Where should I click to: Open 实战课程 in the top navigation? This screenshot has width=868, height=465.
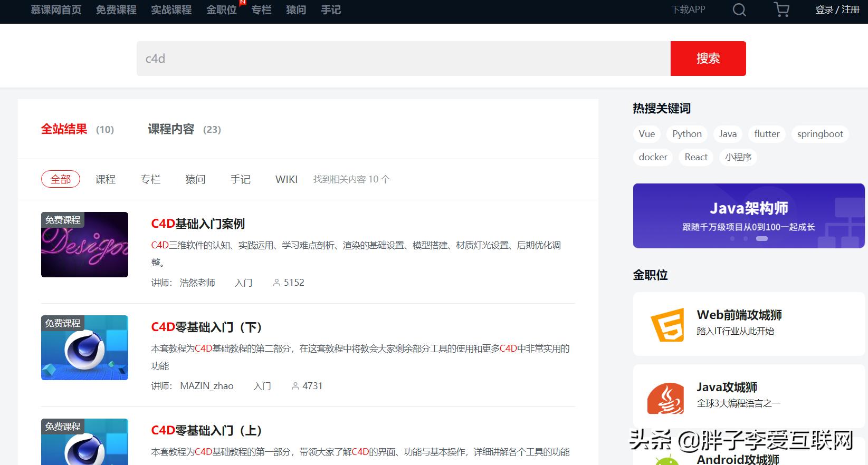tap(171, 10)
